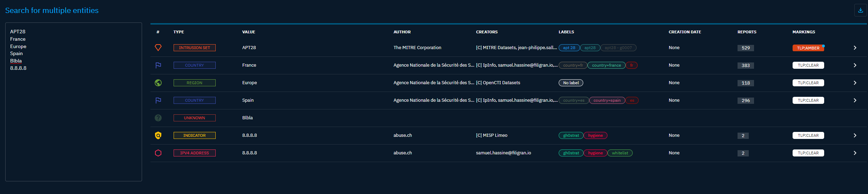This screenshot has height=194, width=868.
Task: Click the TYPE column header
Action: [179, 32]
